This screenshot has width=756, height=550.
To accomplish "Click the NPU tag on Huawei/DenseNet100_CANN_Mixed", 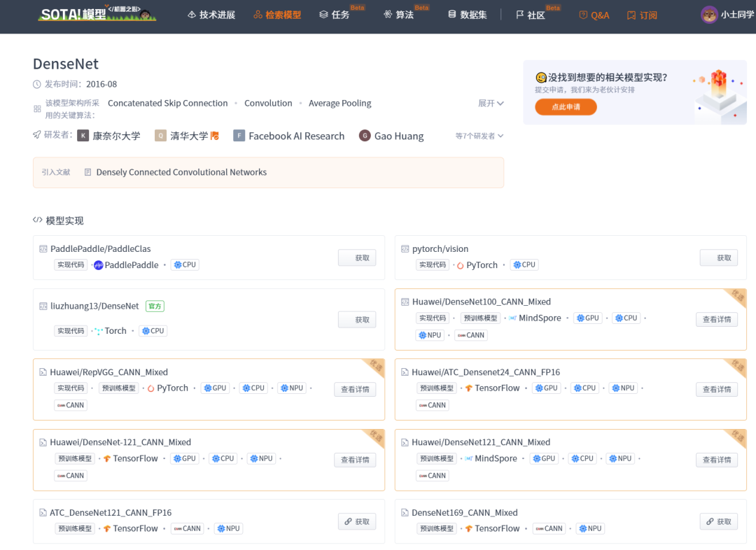I will [x=430, y=335].
